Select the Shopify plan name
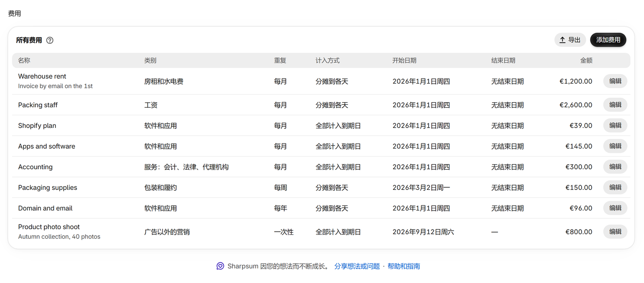Viewport: 644px width, 283px height. [37, 126]
